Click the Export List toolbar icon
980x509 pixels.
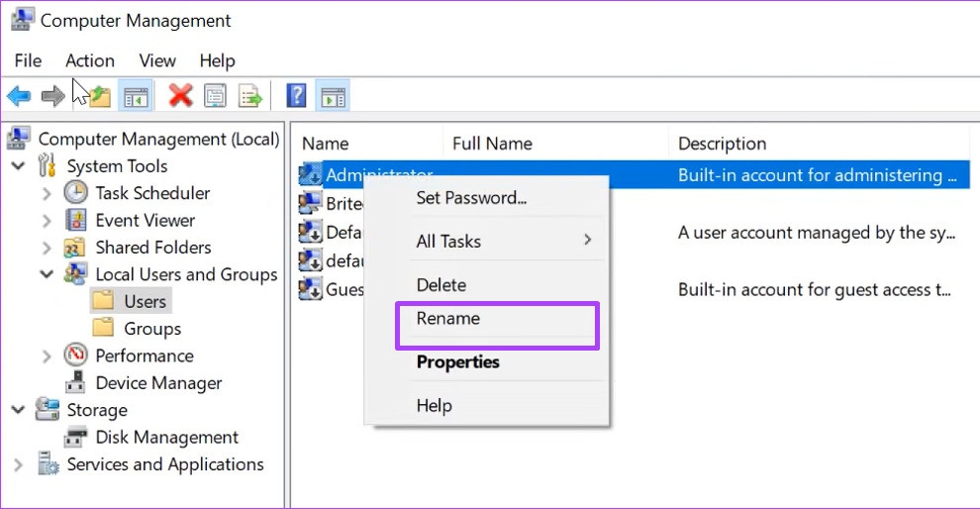[249, 95]
